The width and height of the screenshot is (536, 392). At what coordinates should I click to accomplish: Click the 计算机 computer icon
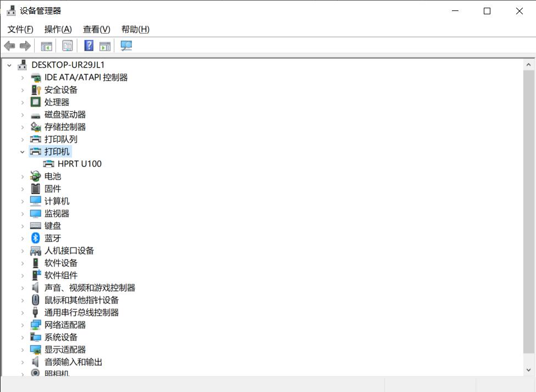pyautogui.click(x=36, y=201)
